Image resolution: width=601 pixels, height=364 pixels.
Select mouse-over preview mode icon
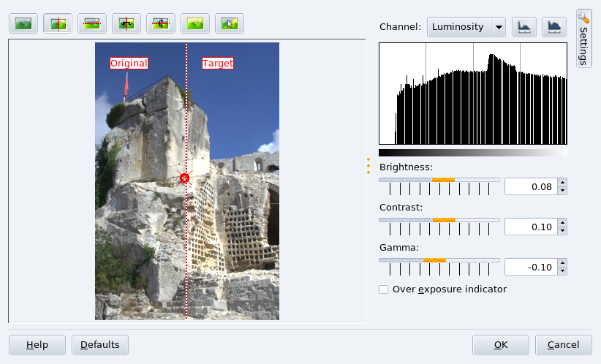(230, 23)
